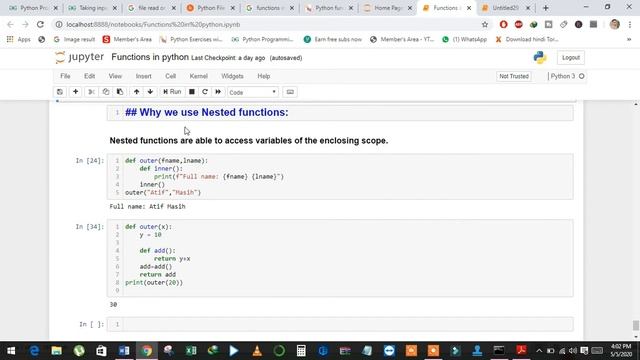Open Earn free subs now bookmark
This screenshot has width=640, height=360.
(333, 40)
